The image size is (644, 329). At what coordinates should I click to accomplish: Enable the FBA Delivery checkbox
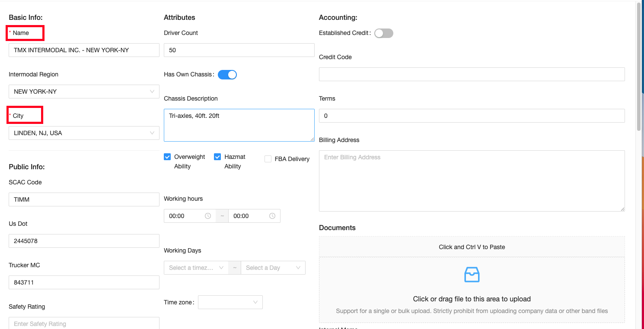pos(268,159)
